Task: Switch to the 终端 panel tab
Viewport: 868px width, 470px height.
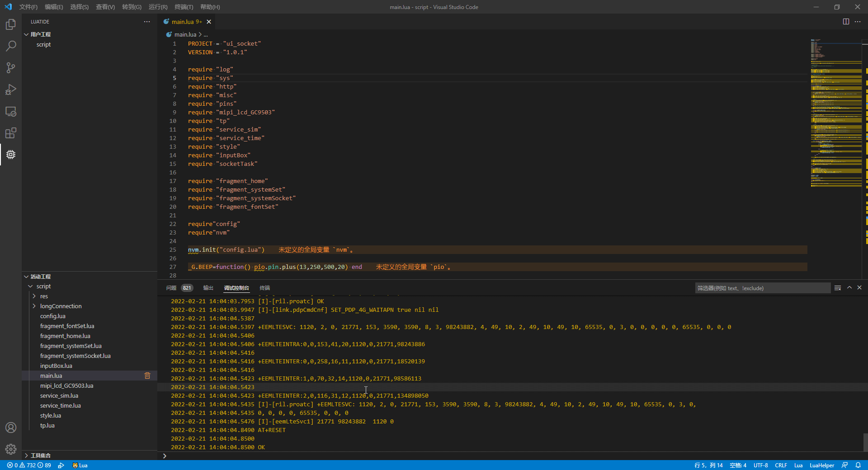Action: (x=265, y=288)
